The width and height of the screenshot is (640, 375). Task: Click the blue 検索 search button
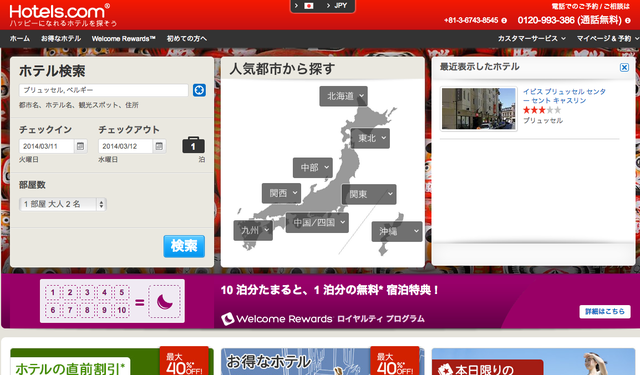[x=184, y=246]
